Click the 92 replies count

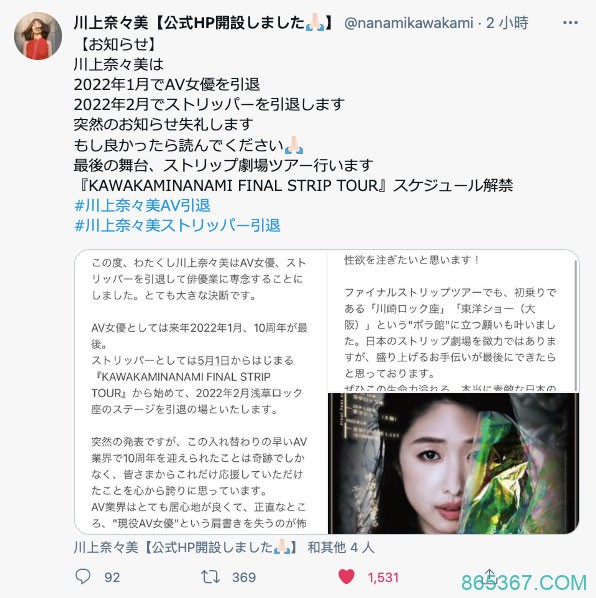(112, 577)
